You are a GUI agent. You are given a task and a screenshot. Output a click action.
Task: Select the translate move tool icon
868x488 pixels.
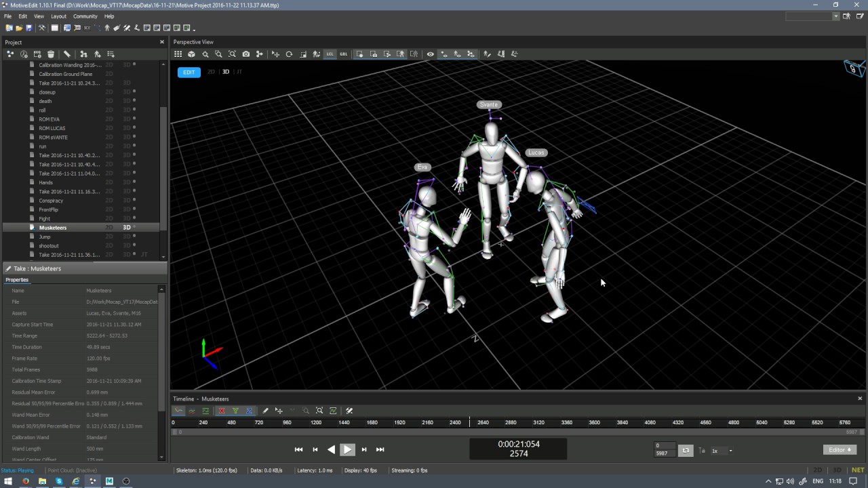(275, 54)
